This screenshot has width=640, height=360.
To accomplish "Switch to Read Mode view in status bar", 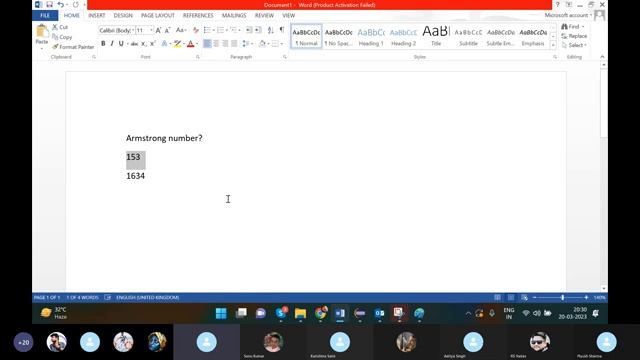I will click(497, 298).
